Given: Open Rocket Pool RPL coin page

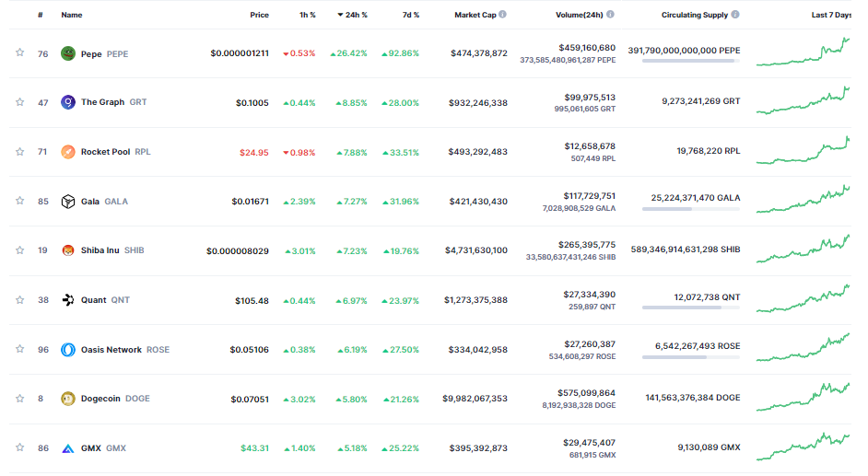Looking at the screenshot, I should click(116, 152).
